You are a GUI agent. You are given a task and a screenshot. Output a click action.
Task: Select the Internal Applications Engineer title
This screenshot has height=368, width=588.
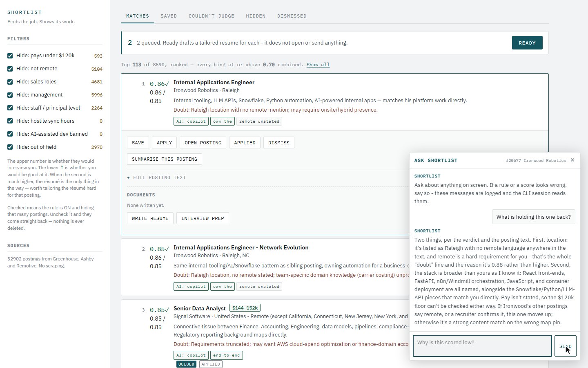coord(214,82)
